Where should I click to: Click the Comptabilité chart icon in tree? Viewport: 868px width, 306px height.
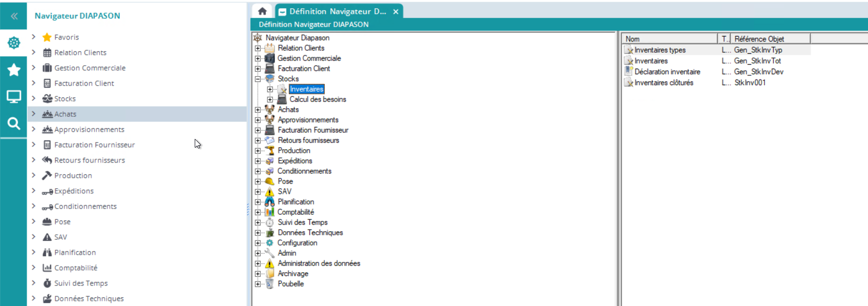click(x=270, y=212)
